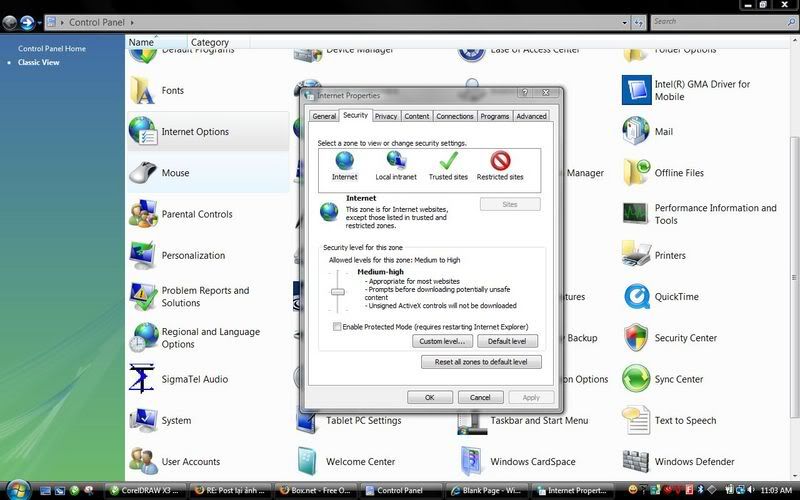The image size is (800, 500).
Task: Choose the Trusted sites zone icon
Action: [x=448, y=161]
